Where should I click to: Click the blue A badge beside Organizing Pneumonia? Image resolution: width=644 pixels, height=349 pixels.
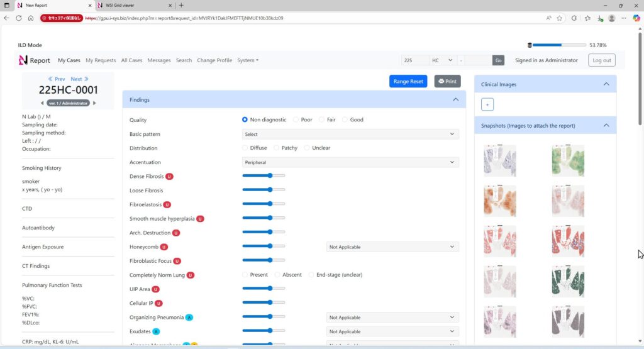tap(189, 318)
